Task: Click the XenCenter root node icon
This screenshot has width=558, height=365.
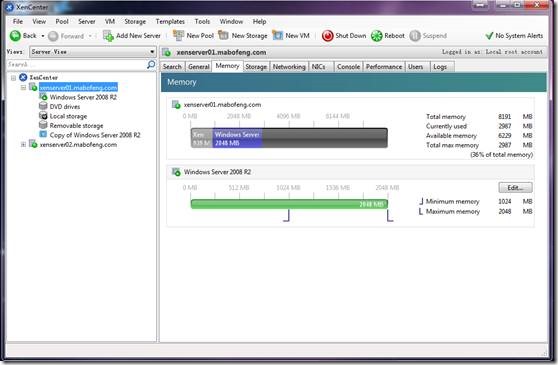Action: [x=23, y=77]
